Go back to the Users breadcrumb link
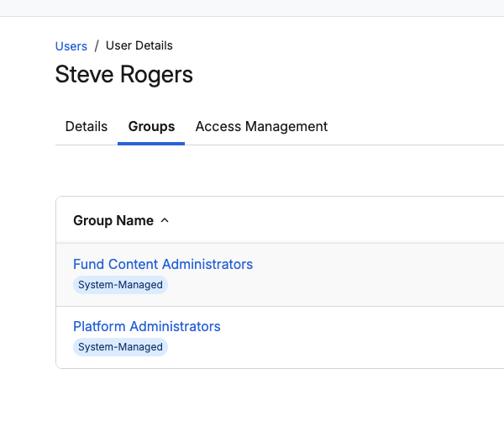The image size is (504, 432). [71, 46]
